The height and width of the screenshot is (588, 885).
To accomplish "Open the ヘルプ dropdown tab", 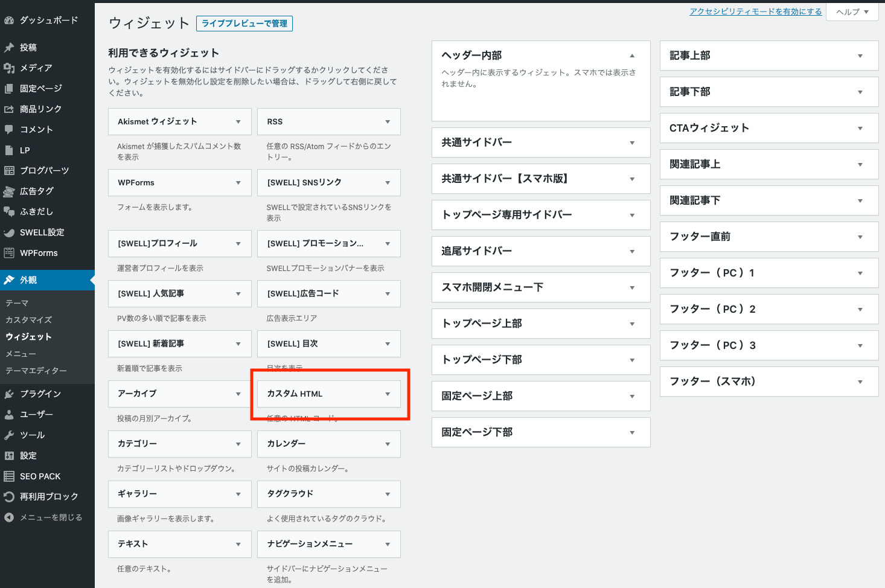I will click(x=852, y=11).
